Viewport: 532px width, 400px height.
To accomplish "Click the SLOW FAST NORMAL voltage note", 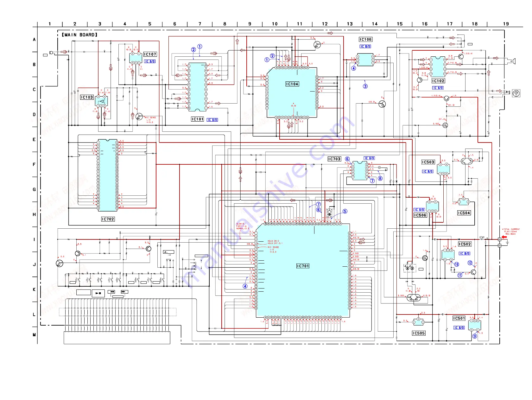I will pyautogui.click(x=243, y=226).
